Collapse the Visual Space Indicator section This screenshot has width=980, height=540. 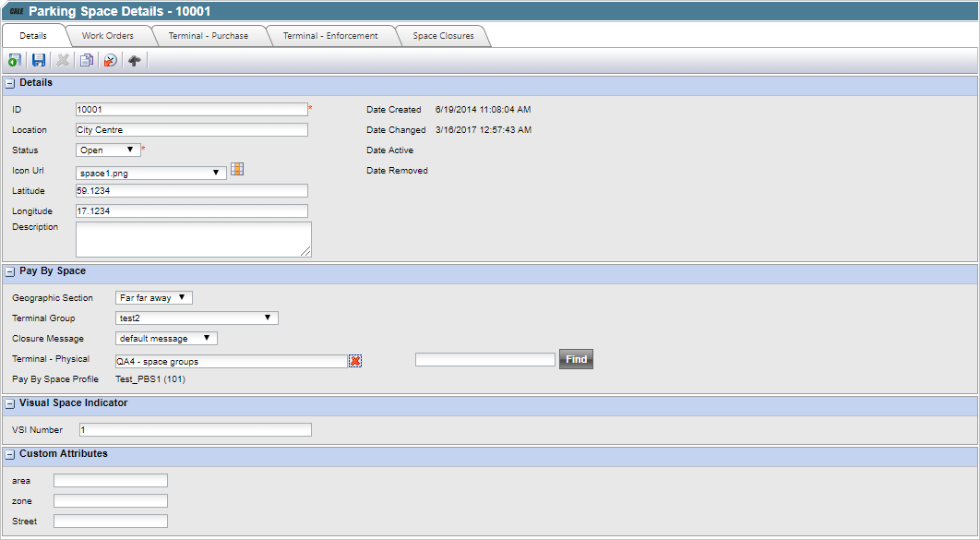[10, 403]
